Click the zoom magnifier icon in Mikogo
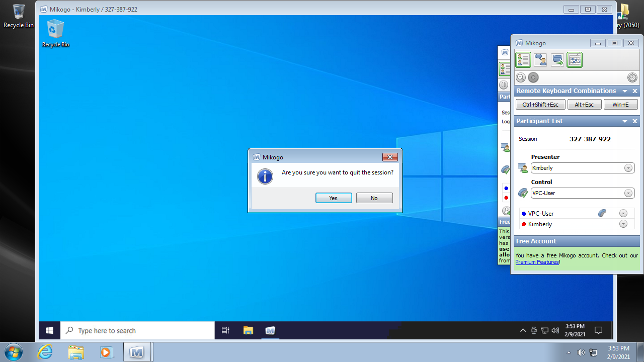The height and width of the screenshot is (362, 644). (521, 77)
